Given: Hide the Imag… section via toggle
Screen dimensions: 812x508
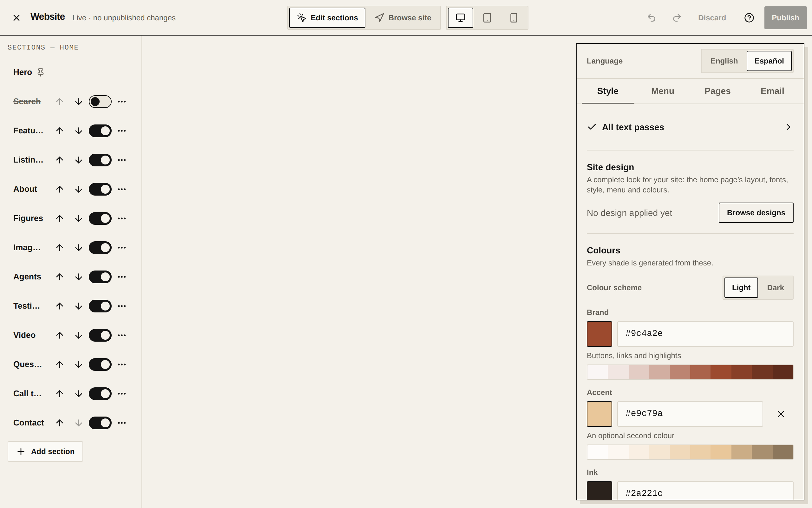Looking at the screenshot, I should [100, 248].
